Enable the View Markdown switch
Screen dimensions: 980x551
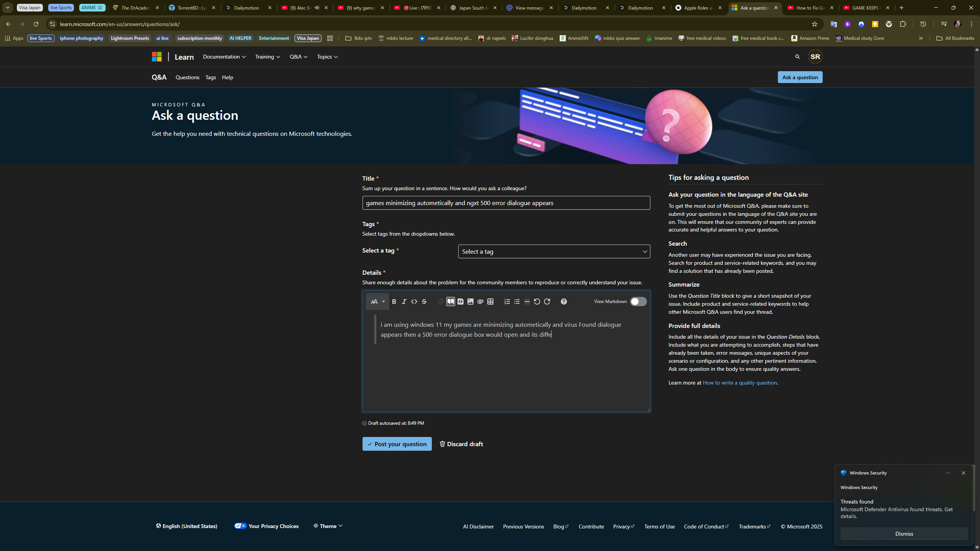(x=638, y=302)
